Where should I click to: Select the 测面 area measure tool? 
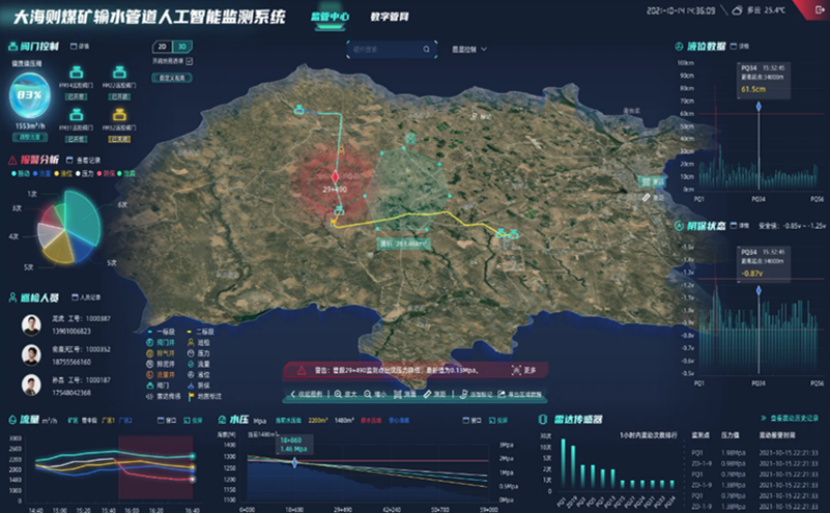pos(405,394)
